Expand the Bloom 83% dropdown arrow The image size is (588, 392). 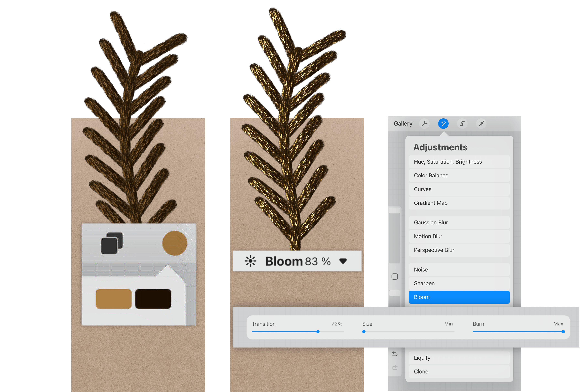pos(343,261)
